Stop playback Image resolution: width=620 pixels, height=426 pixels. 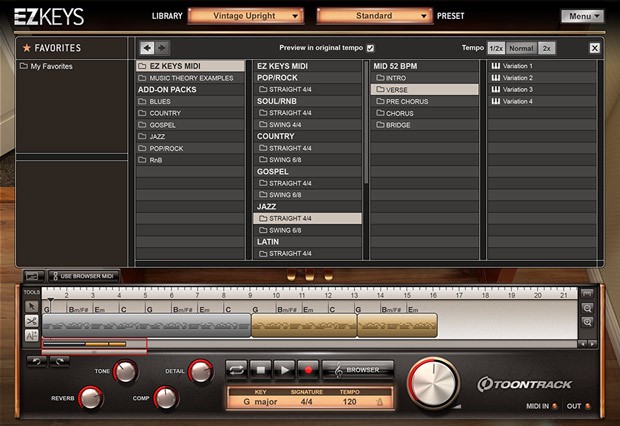pyautogui.click(x=261, y=370)
